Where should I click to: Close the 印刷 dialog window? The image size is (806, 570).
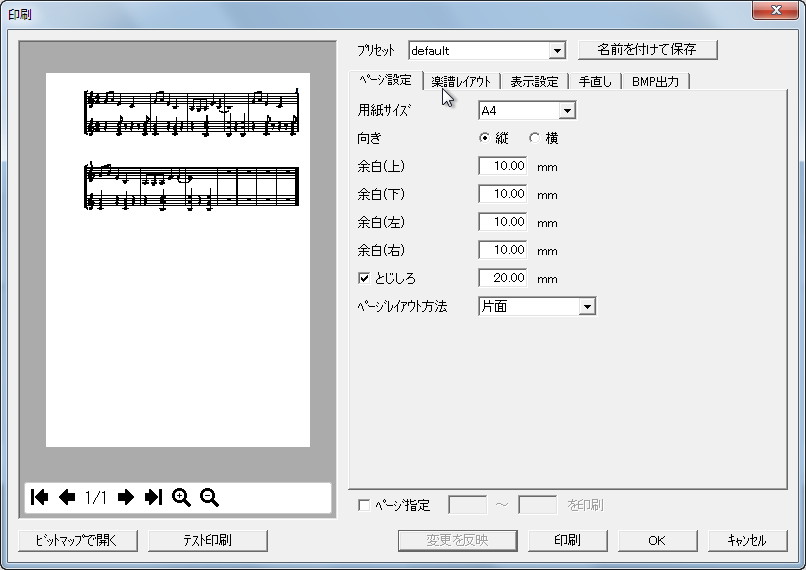tap(775, 10)
